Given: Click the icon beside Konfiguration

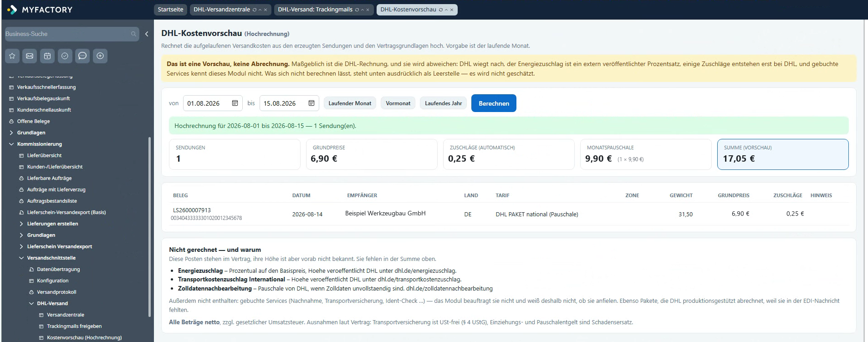Looking at the screenshot, I should point(31,281).
